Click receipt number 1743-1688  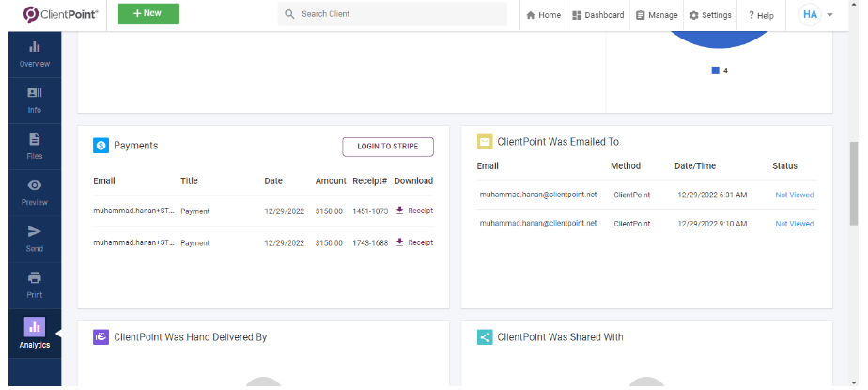(370, 242)
